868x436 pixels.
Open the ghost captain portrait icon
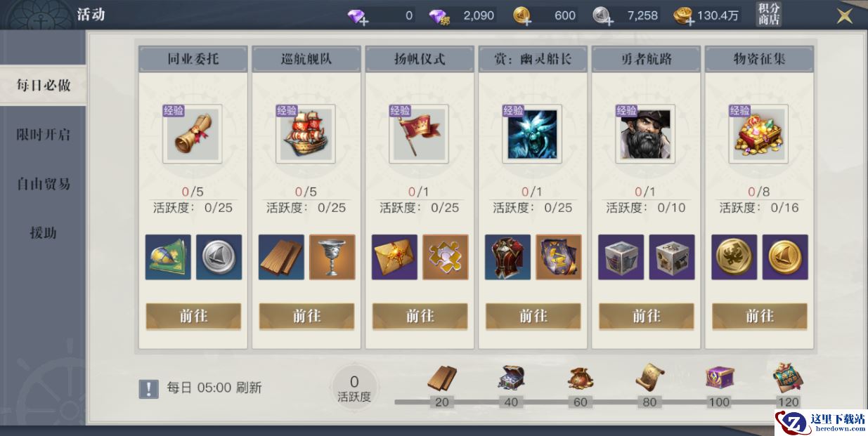click(x=532, y=134)
